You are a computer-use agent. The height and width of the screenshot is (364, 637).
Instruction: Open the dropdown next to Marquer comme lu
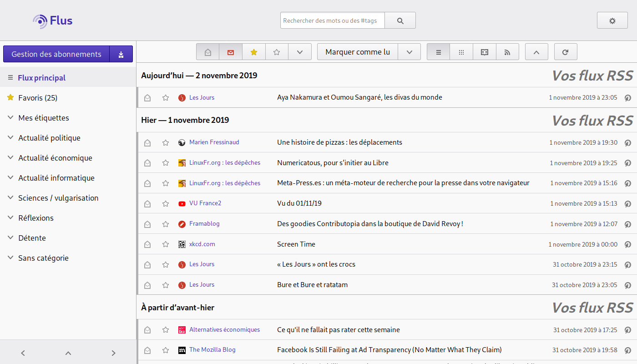tap(409, 52)
